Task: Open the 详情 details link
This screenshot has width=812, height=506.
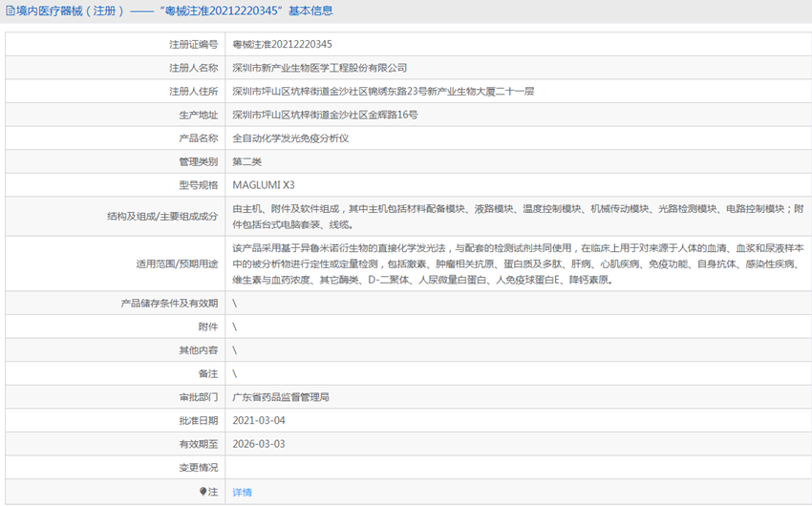Action: (242, 492)
